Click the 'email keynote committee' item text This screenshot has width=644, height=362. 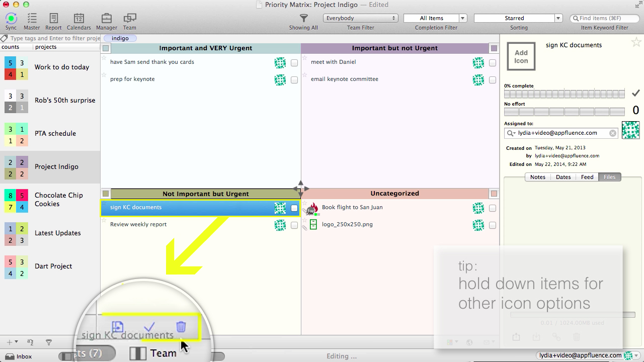point(345,79)
